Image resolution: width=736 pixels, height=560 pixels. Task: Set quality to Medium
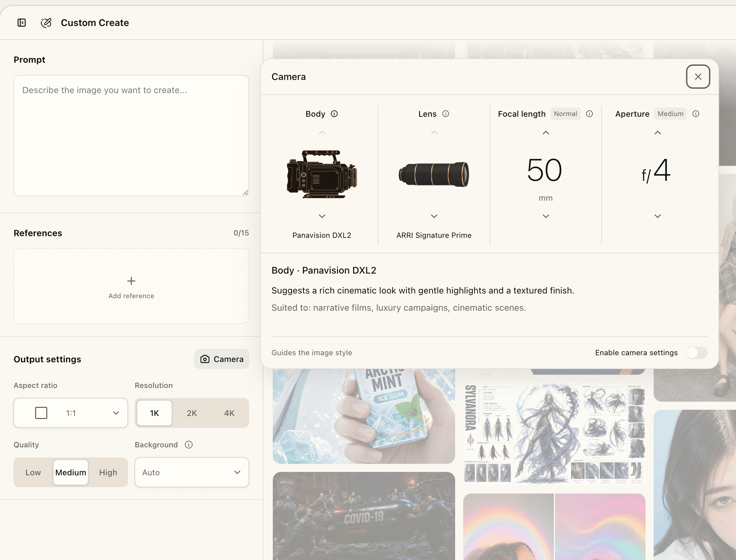point(71,472)
